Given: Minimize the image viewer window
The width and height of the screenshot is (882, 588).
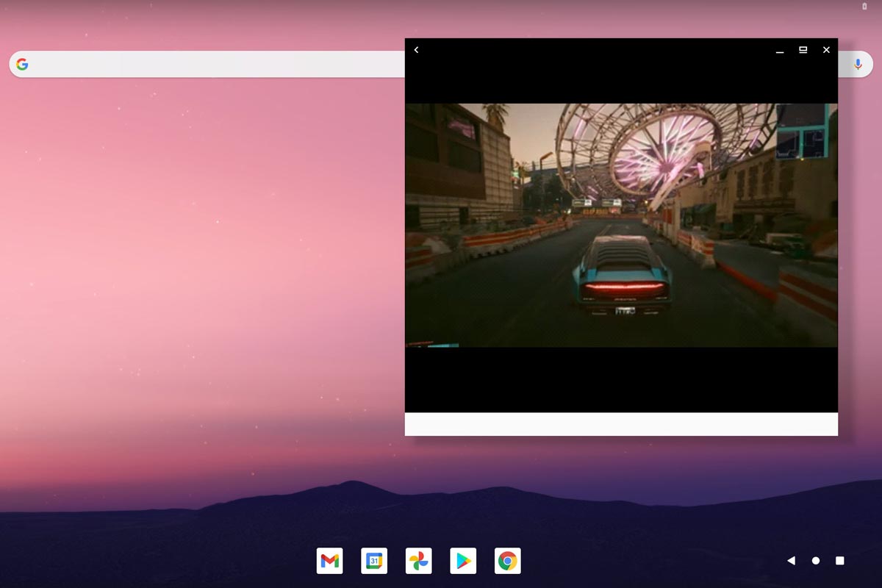Looking at the screenshot, I should coord(779,50).
